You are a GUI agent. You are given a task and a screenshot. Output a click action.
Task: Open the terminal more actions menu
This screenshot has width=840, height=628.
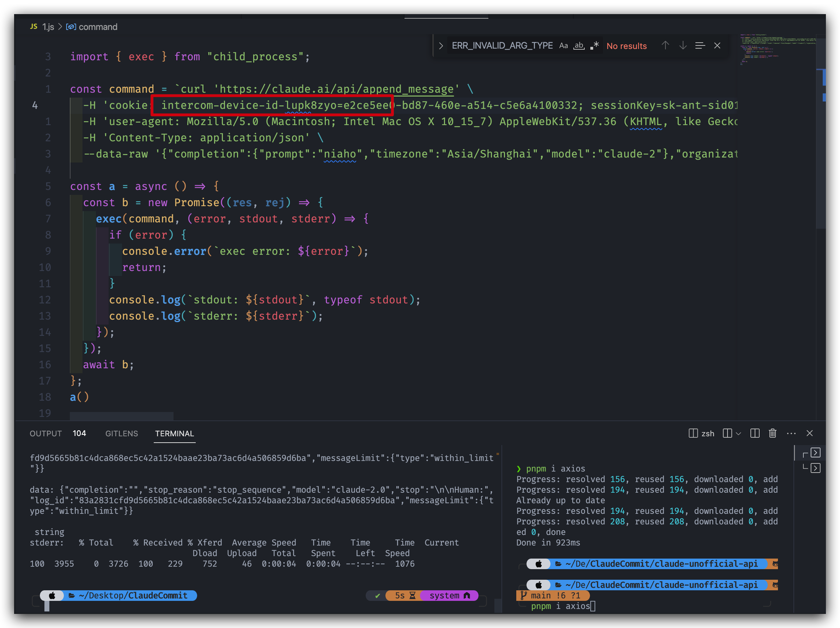pyautogui.click(x=791, y=433)
